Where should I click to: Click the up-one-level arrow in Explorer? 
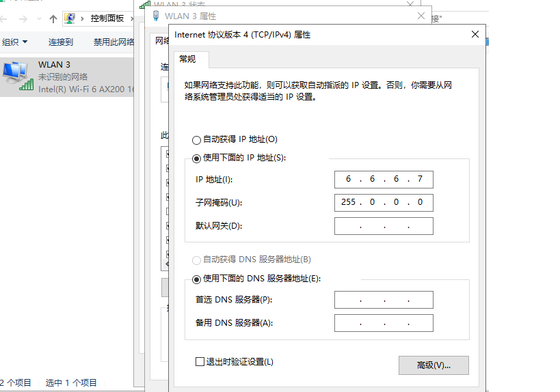point(53,18)
